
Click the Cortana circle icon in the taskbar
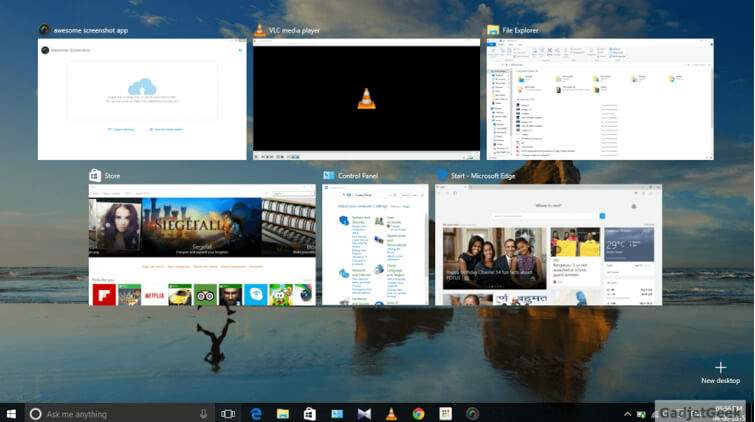pyautogui.click(x=35, y=414)
